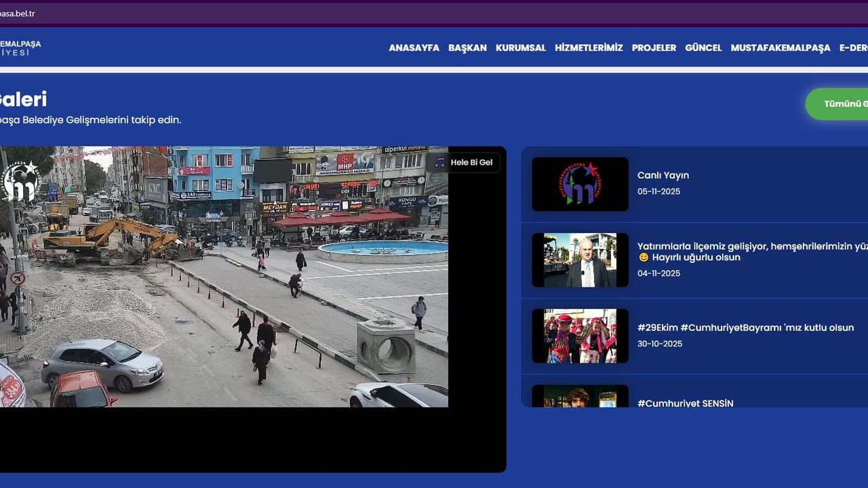Screen dimensions: 868x488
Task: Select GÜNCEL in the top navigation
Action: [x=703, y=48]
